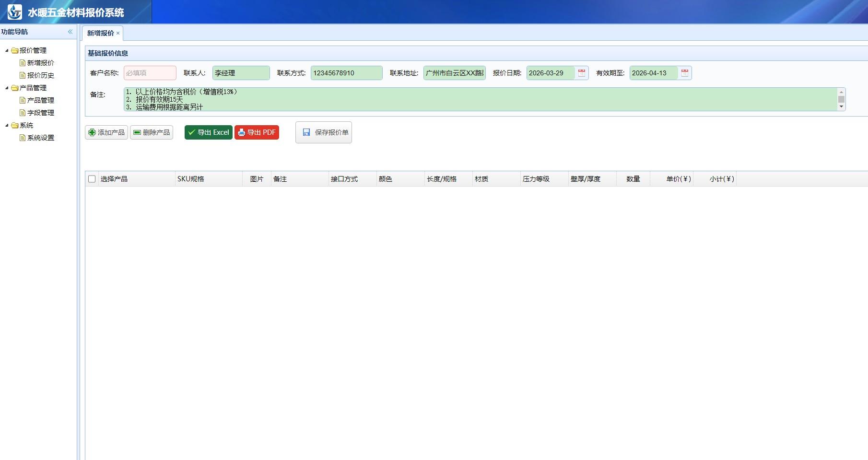Screen dimensions: 868x460
Task: Open 报价历史 in the navigation tree
Action: (40, 75)
